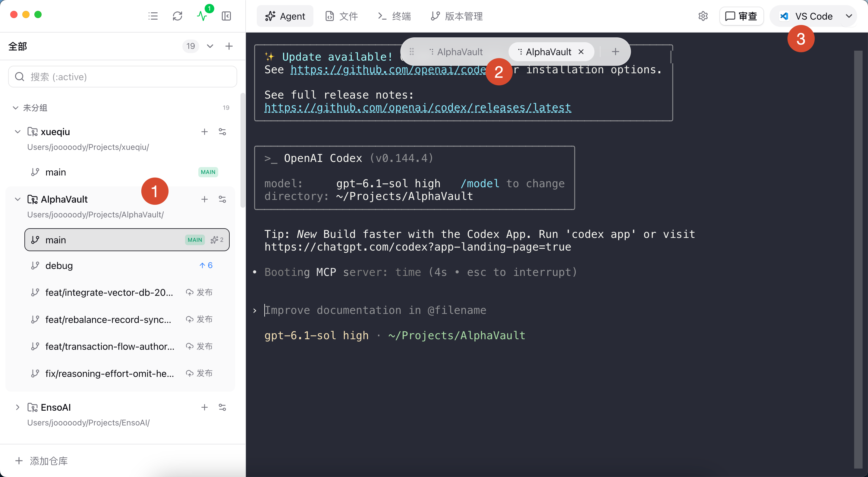Close the active AlphaVault session tab
Image resolution: width=868 pixels, height=477 pixels.
581,52
